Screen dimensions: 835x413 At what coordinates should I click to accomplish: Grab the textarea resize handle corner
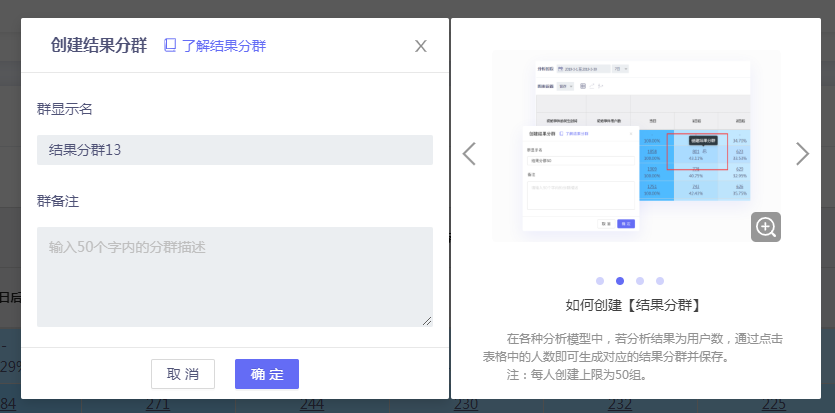click(x=428, y=321)
